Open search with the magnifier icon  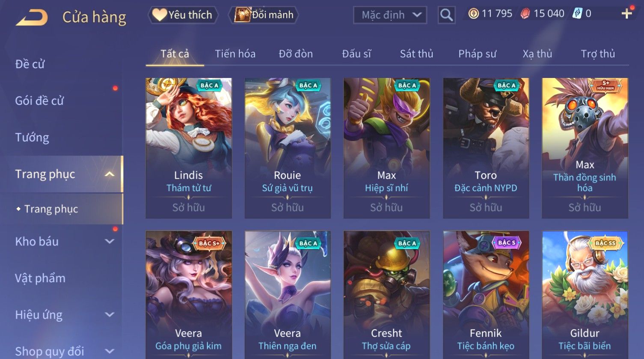(x=446, y=15)
